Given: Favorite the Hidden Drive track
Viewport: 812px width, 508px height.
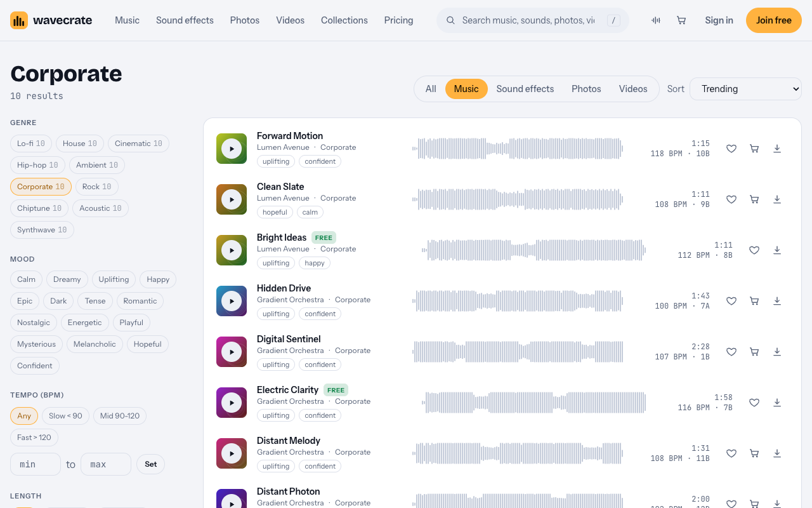Looking at the screenshot, I should (731, 301).
